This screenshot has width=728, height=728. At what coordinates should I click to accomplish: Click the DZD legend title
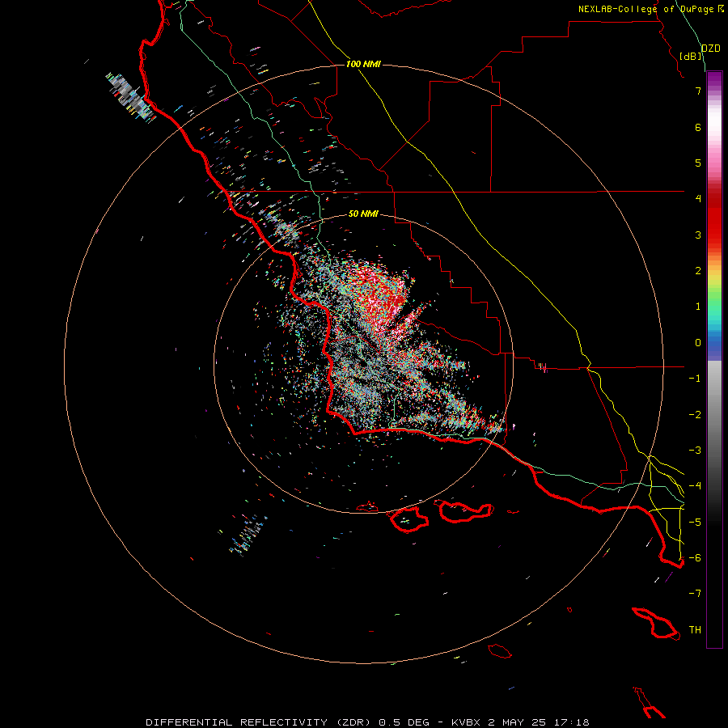[x=711, y=49]
